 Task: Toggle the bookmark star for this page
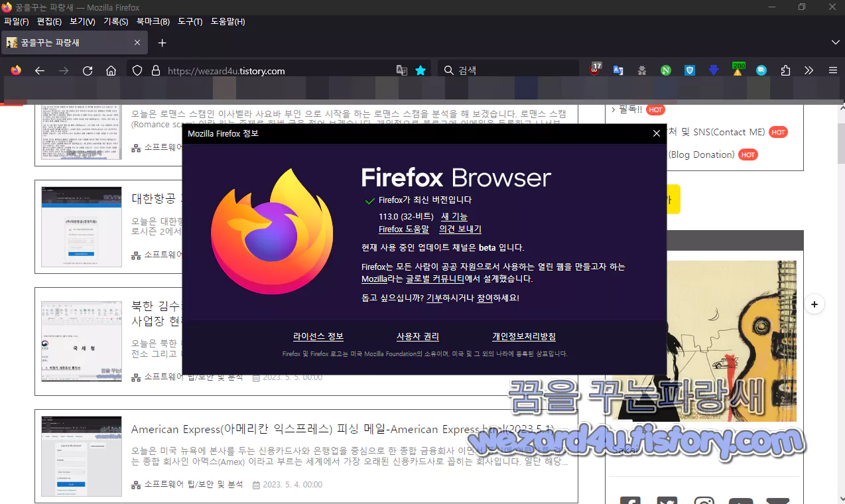click(421, 70)
